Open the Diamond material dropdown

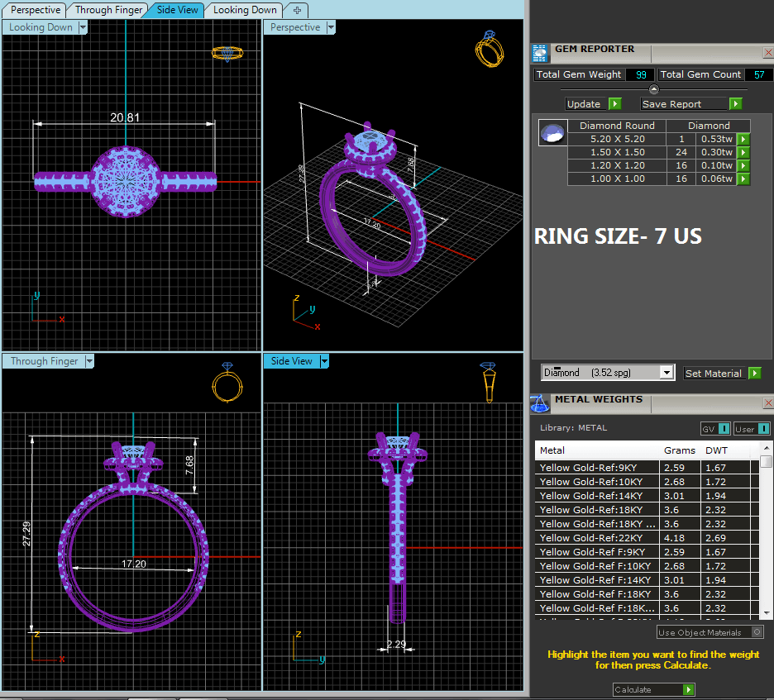[666, 373]
